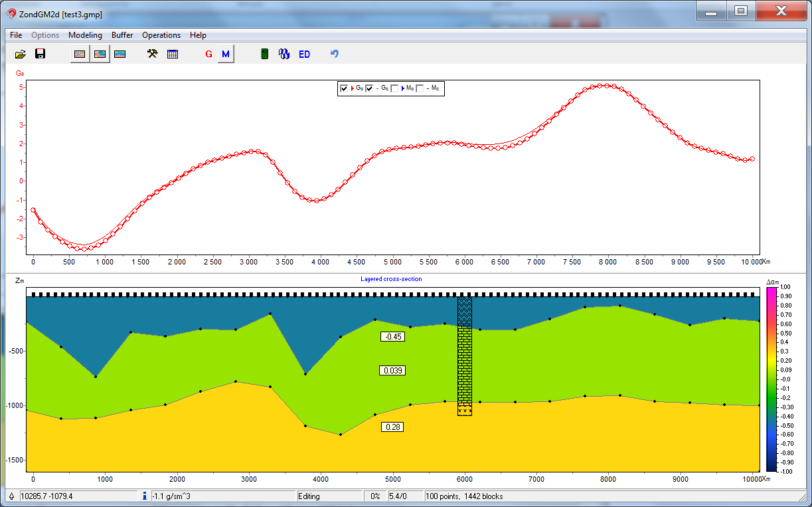Open the Operations menu
Screen dimensions: 812x507
coord(161,35)
